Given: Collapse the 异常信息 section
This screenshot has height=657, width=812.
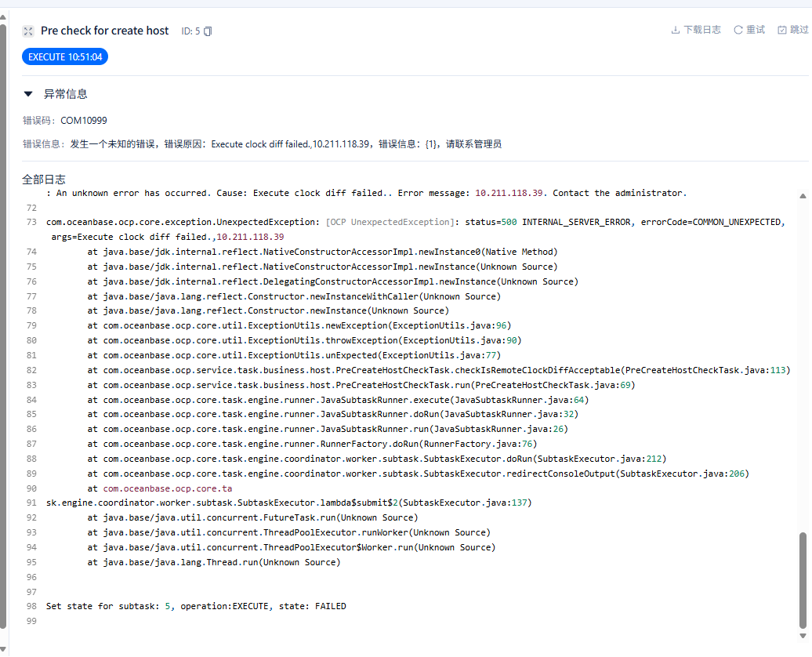Looking at the screenshot, I should (x=28, y=94).
